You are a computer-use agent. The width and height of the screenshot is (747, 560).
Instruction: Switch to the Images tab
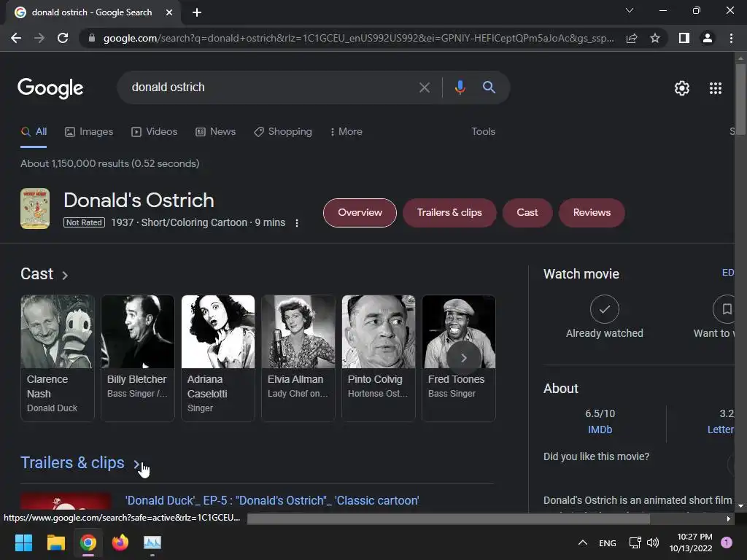pos(89,132)
